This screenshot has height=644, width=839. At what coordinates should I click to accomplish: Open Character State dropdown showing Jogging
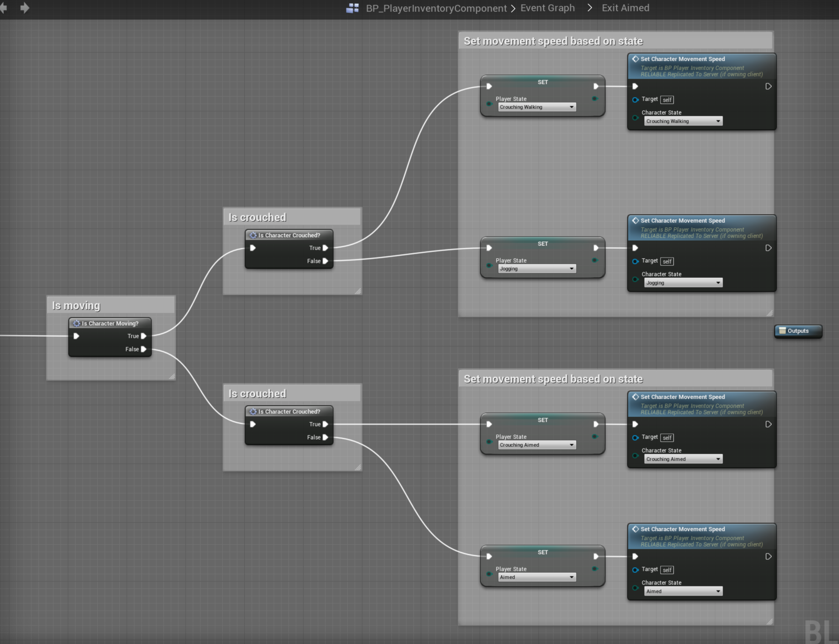683,283
